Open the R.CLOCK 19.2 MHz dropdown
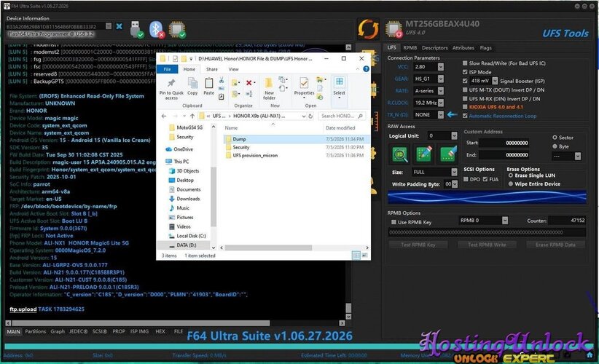The height and width of the screenshot is (364, 599). [x=440, y=103]
